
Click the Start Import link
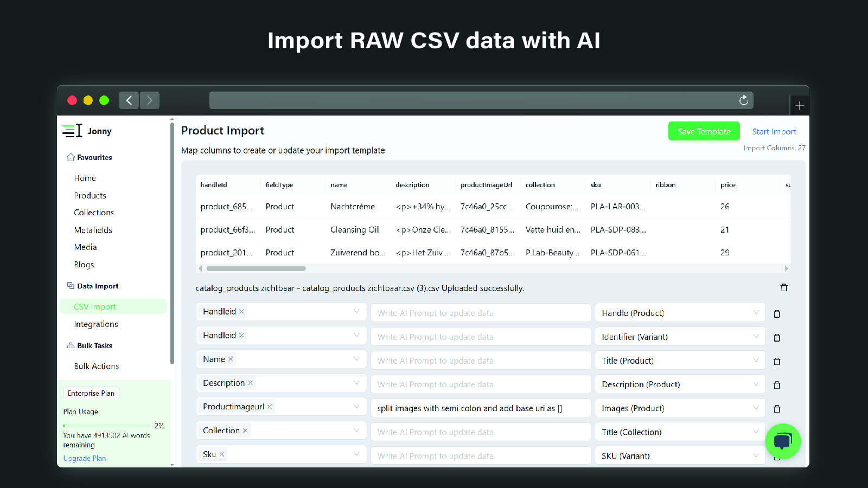click(x=774, y=132)
